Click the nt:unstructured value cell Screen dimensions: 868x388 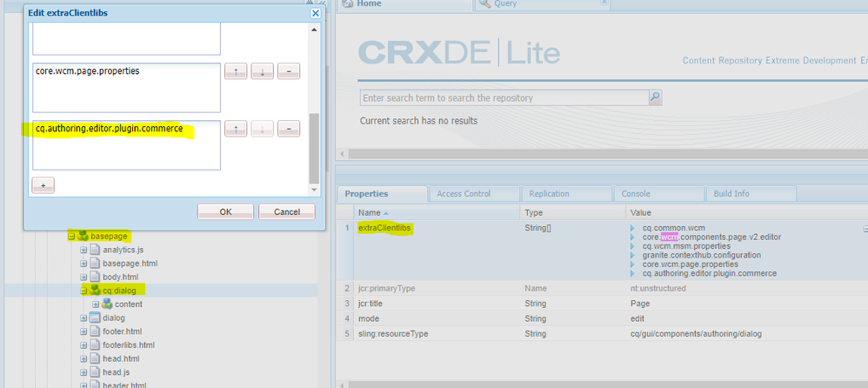click(658, 288)
